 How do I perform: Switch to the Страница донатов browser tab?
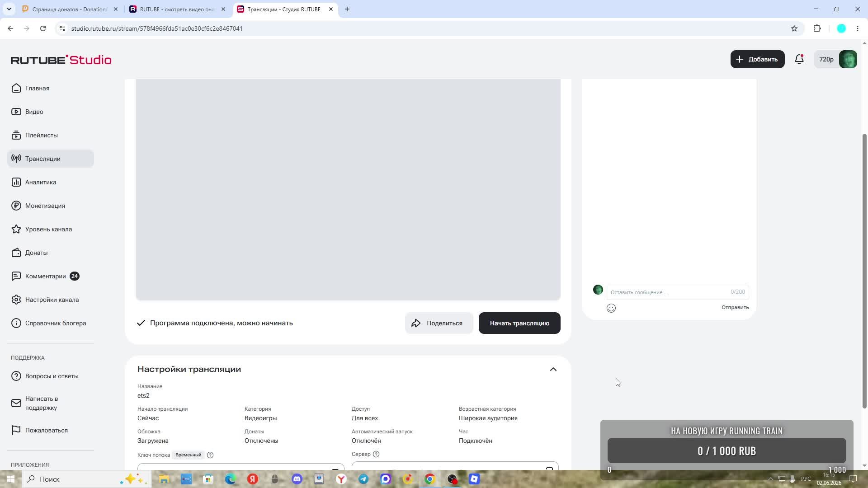coord(70,9)
